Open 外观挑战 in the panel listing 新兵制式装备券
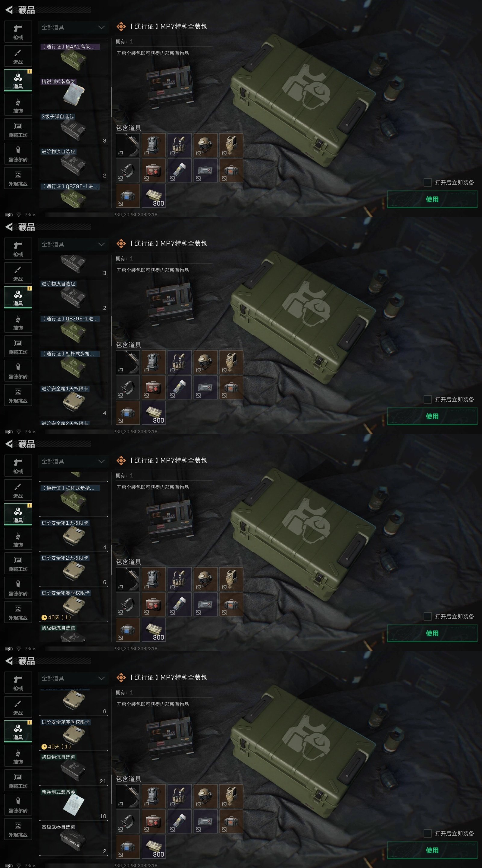The height and width of the screenshot is (868, 482). point(18,829)
